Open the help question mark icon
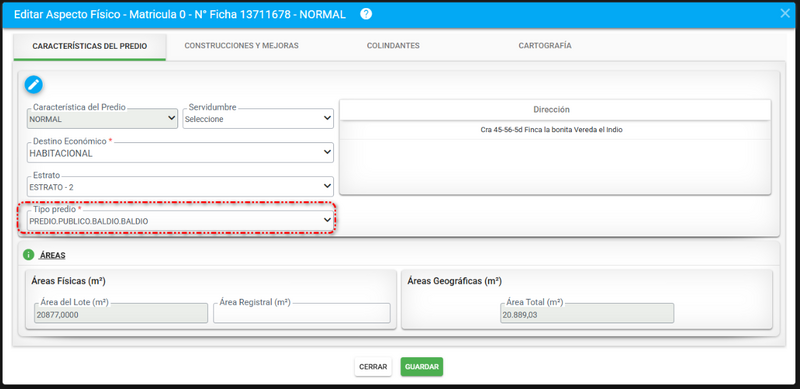The image size is (800, 389). (365, 14)
